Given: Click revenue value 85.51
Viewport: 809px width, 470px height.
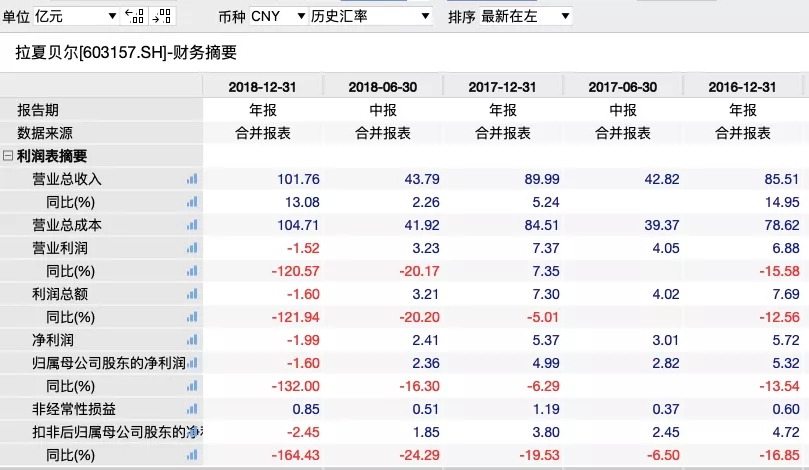Looking at the screenshot, I should click(782, 179).
